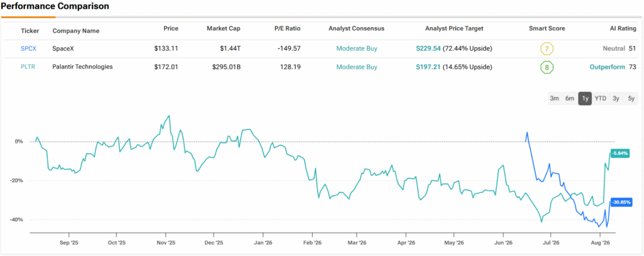Select the 1y time range

[x=585, y=99]
